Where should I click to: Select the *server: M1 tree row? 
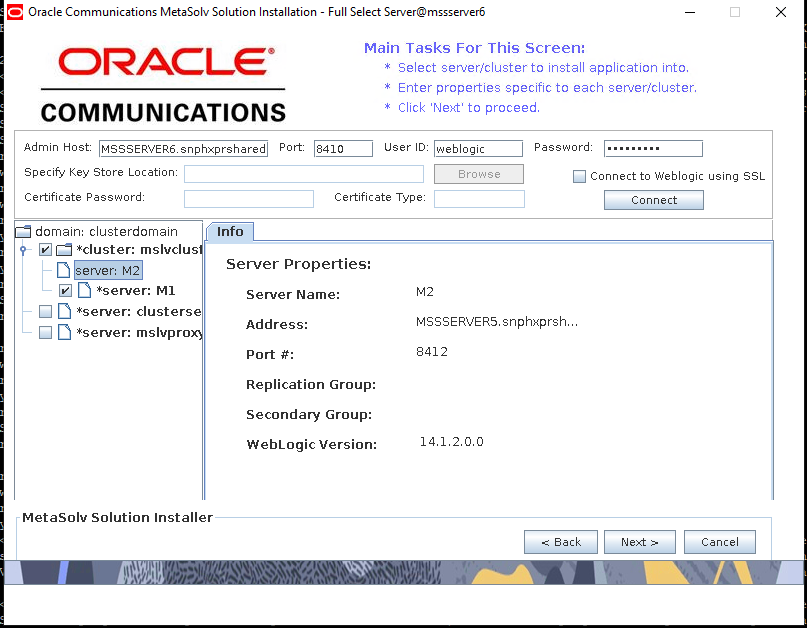pyautogui.click(x=135, y=291)
